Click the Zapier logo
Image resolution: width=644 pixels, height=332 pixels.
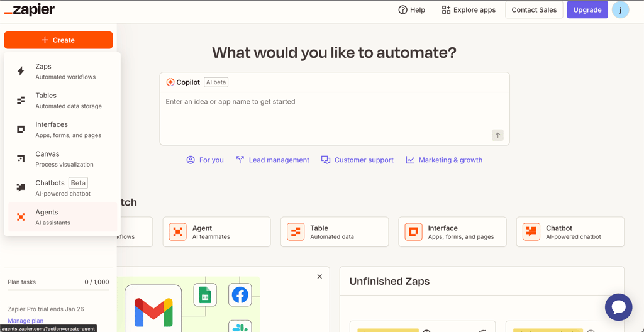coord(29,10)
